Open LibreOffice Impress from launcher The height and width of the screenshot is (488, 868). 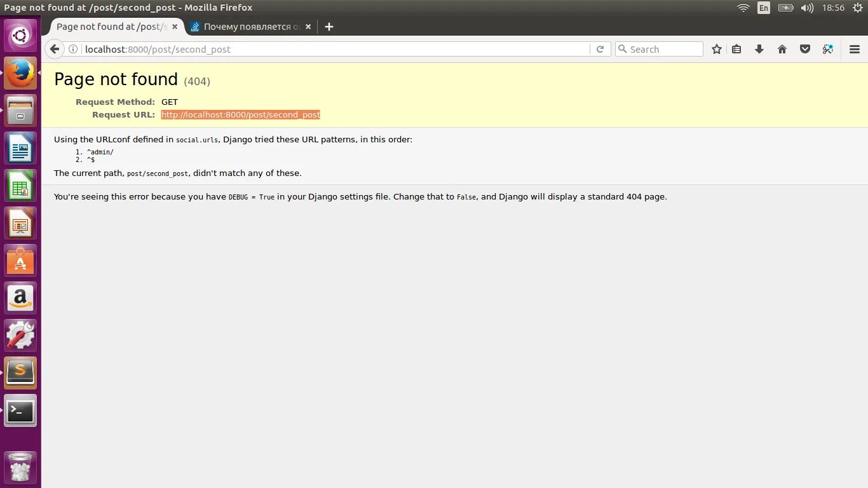point(20,224)
